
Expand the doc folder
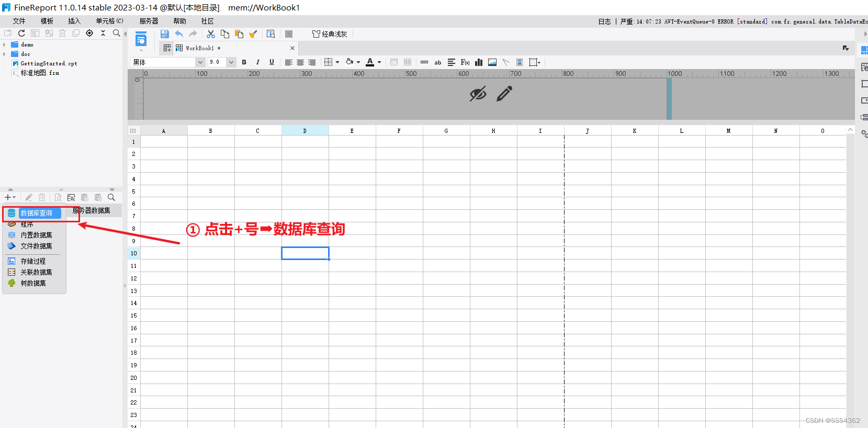[4, 54]
